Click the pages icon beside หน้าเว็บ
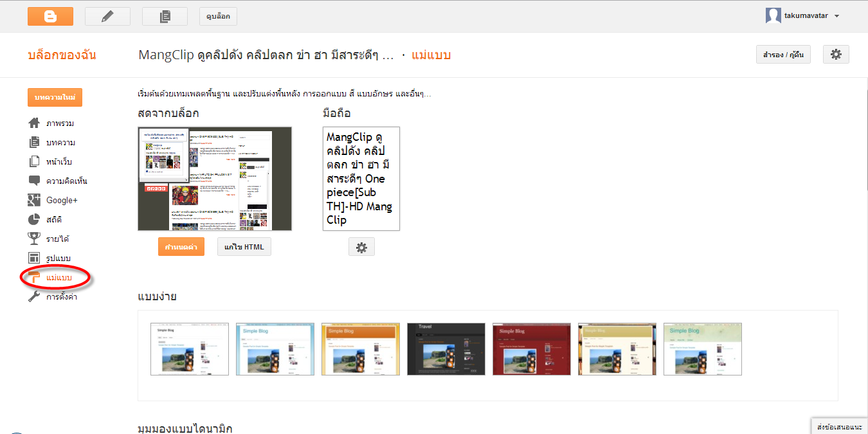 pos(35,161)
